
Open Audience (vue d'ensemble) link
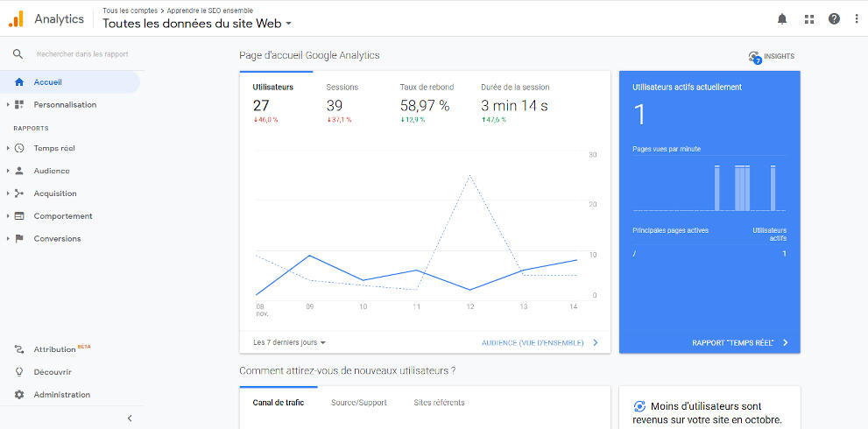(540, 343)
